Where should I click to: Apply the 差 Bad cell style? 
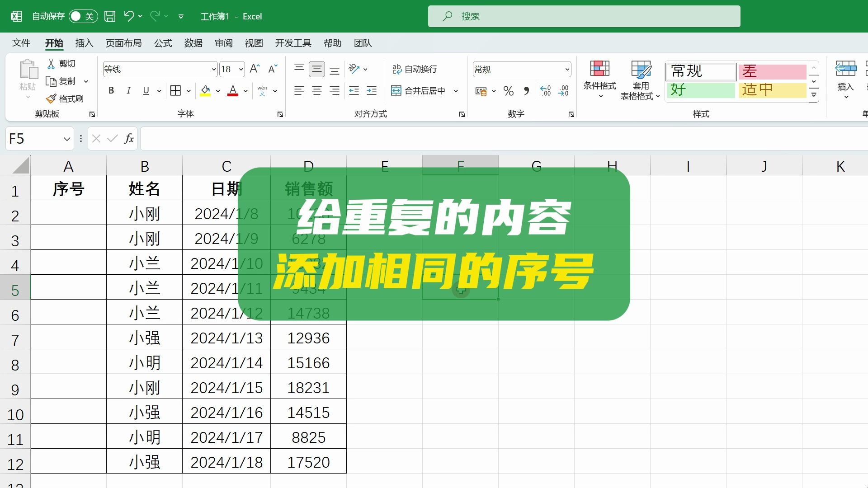[773, 71]
